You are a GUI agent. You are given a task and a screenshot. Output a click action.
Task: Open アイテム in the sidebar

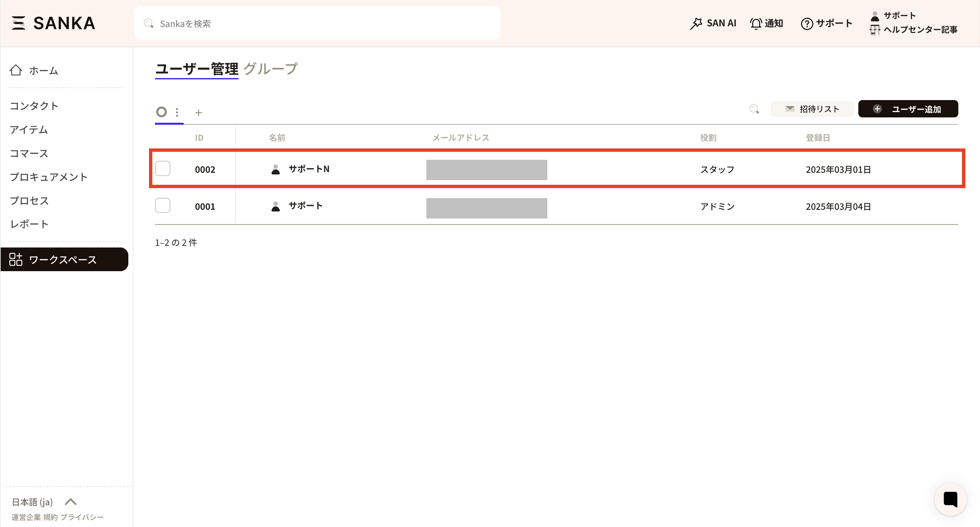pyautogui.click(x=29, y=130)
